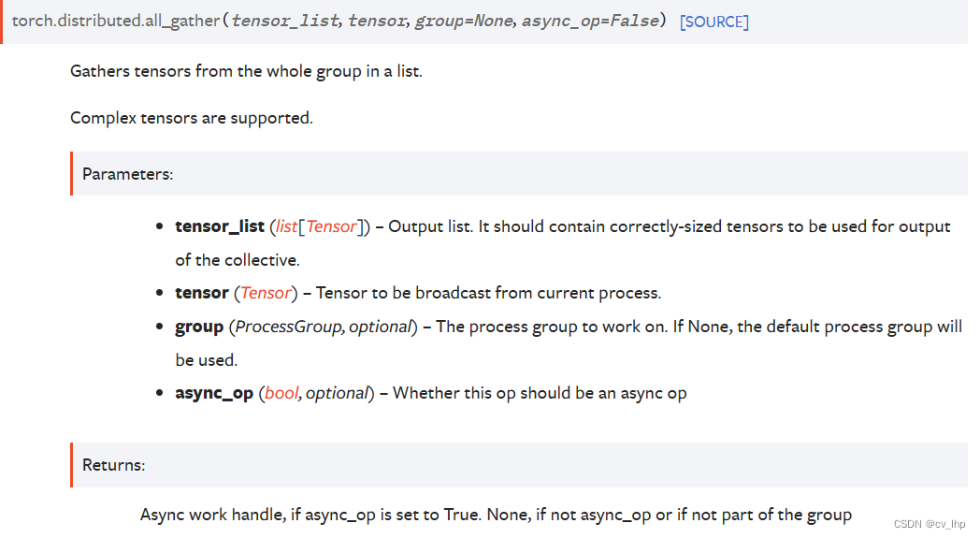Viewport: 980px width, 538px height.
Task: Click 'be used.' continuation line
Action: 206,360
